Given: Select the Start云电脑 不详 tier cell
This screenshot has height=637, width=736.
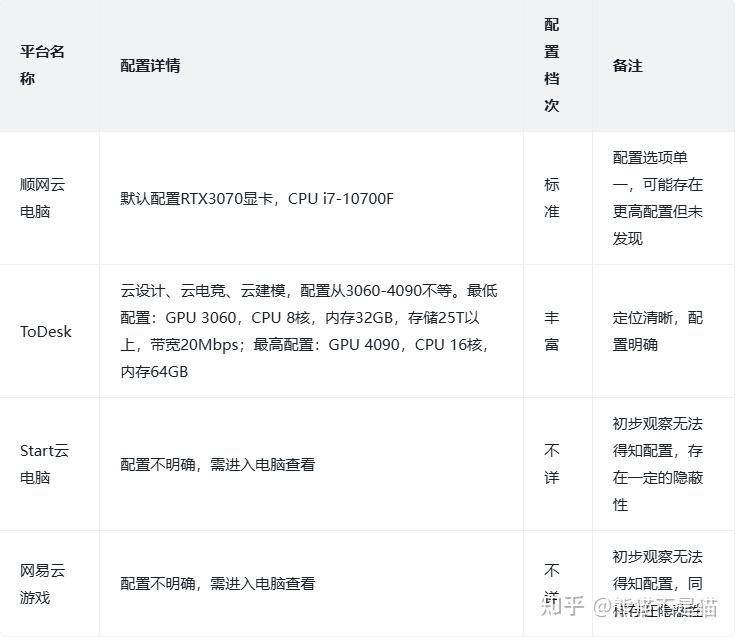Looking at the screenshot, I should click(558, 464).
